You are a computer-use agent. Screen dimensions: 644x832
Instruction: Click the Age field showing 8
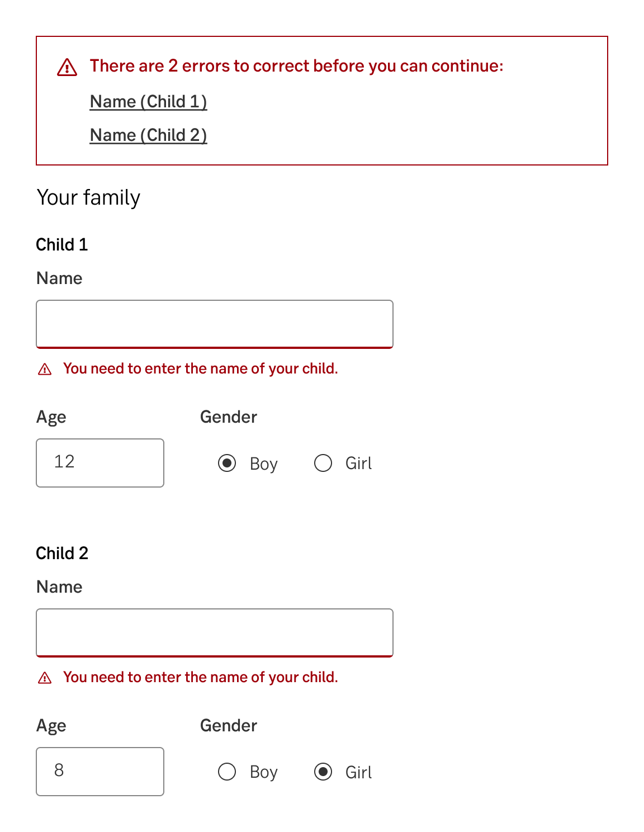point(100,772)
